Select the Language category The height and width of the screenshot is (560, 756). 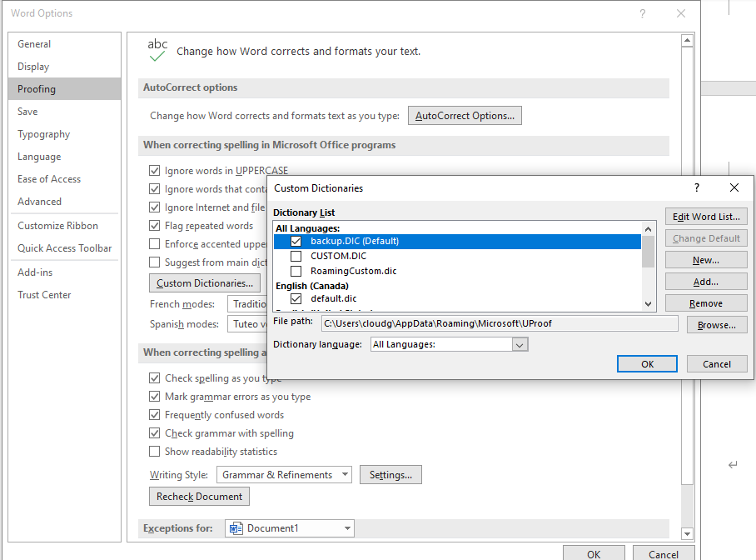click(64, 157)
